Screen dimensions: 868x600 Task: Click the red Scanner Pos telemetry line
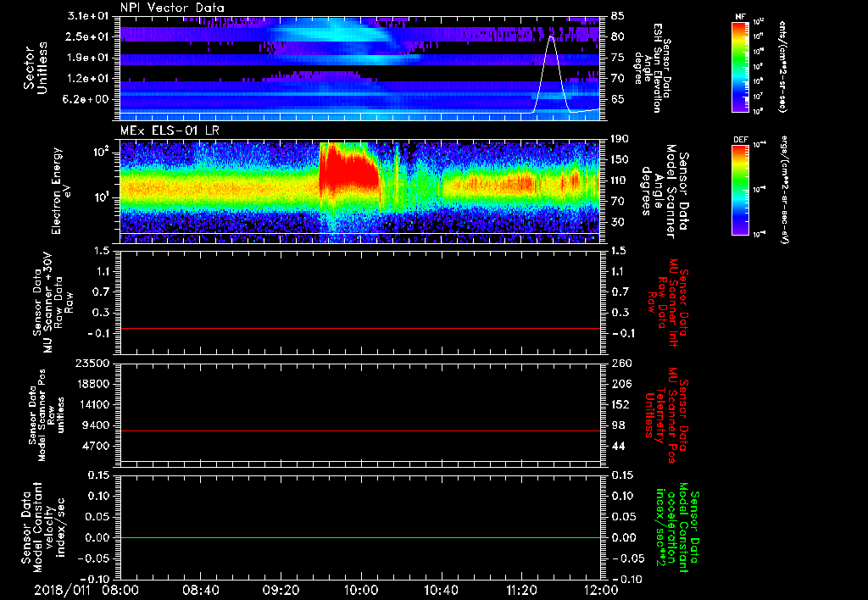359,431
